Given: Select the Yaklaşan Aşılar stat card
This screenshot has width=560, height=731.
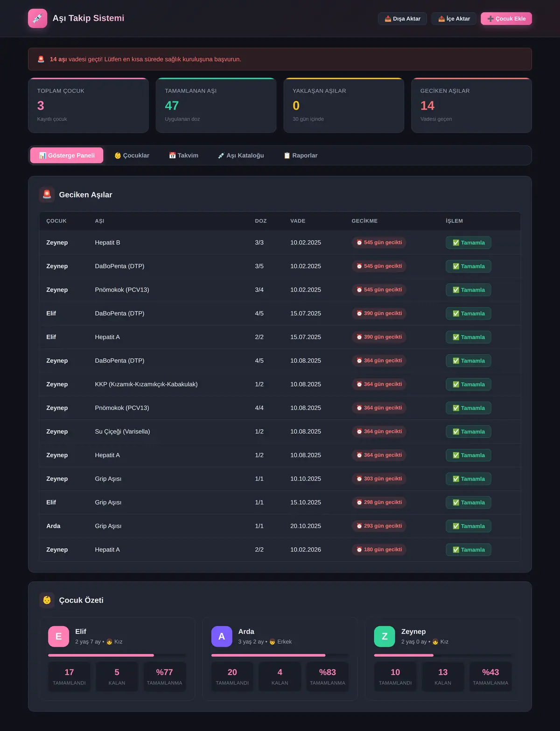Looking at the screenshot, I should tap(344, 105).
